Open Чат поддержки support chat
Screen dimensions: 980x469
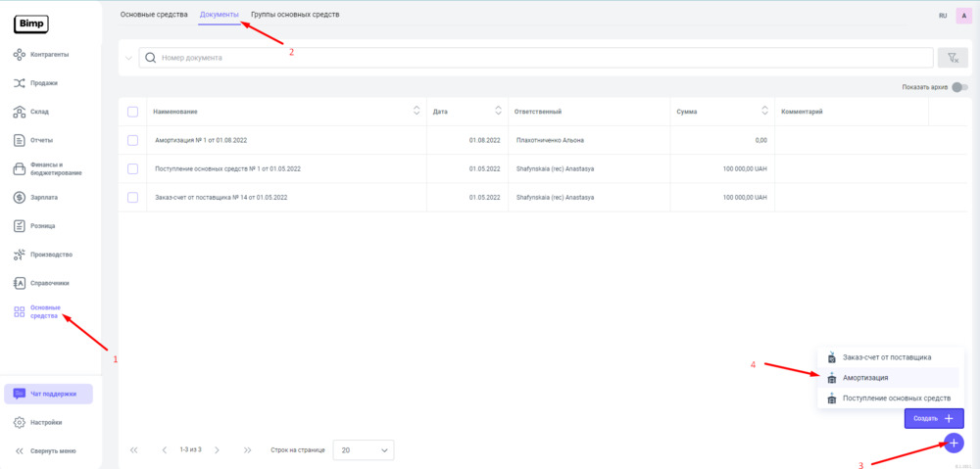pos(49,394)
